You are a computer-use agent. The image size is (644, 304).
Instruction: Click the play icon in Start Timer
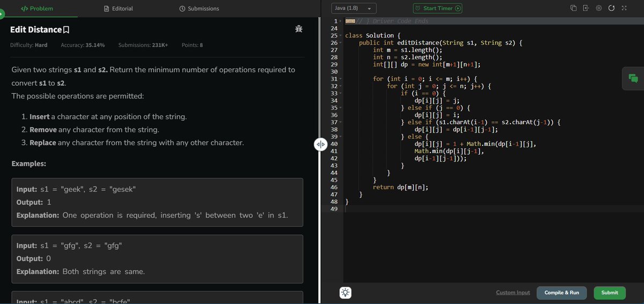point(457,9)
